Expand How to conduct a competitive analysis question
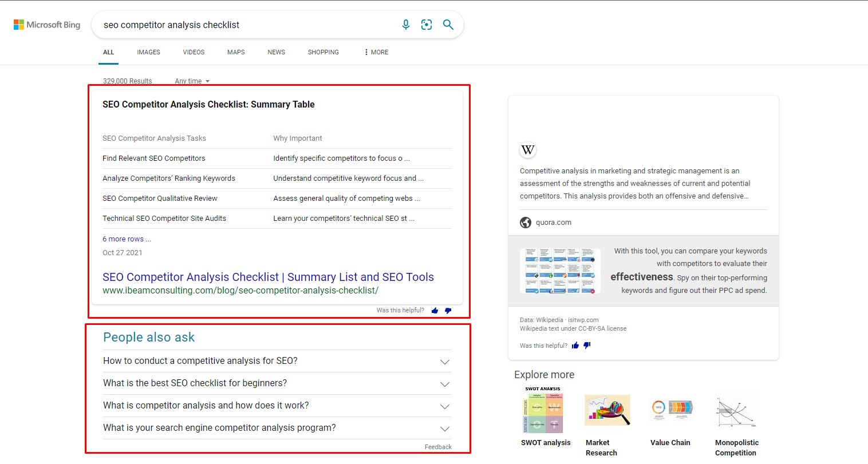 [x=277, y=361]
